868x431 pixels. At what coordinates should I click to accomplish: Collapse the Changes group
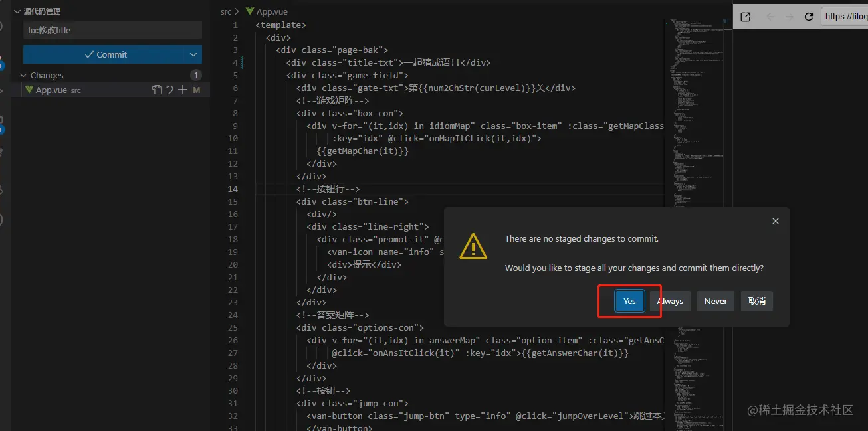[x=23, y=75]
